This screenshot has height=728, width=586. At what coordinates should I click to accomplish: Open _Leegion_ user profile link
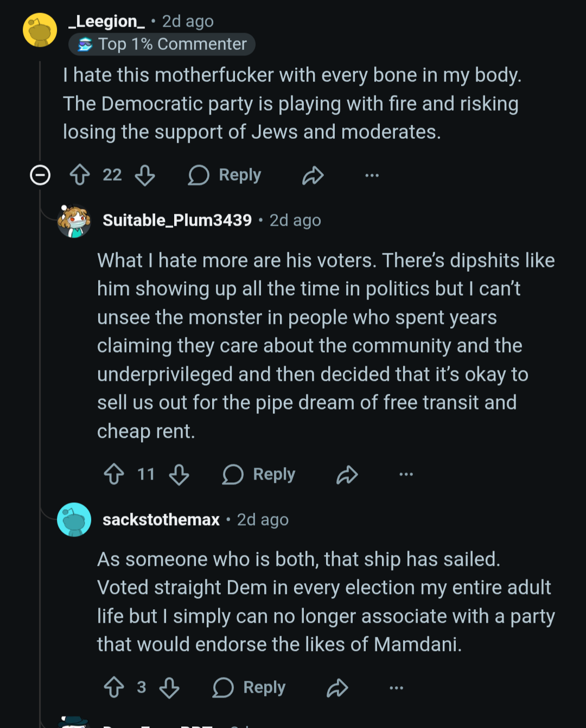pyautogui.click(x=106, y=21)
